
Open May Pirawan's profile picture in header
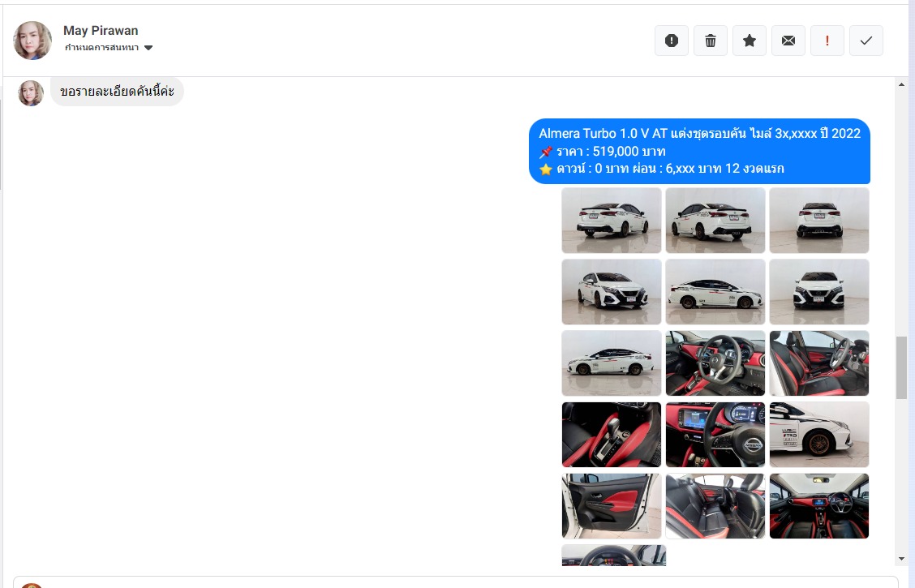(x=32, y=41)
